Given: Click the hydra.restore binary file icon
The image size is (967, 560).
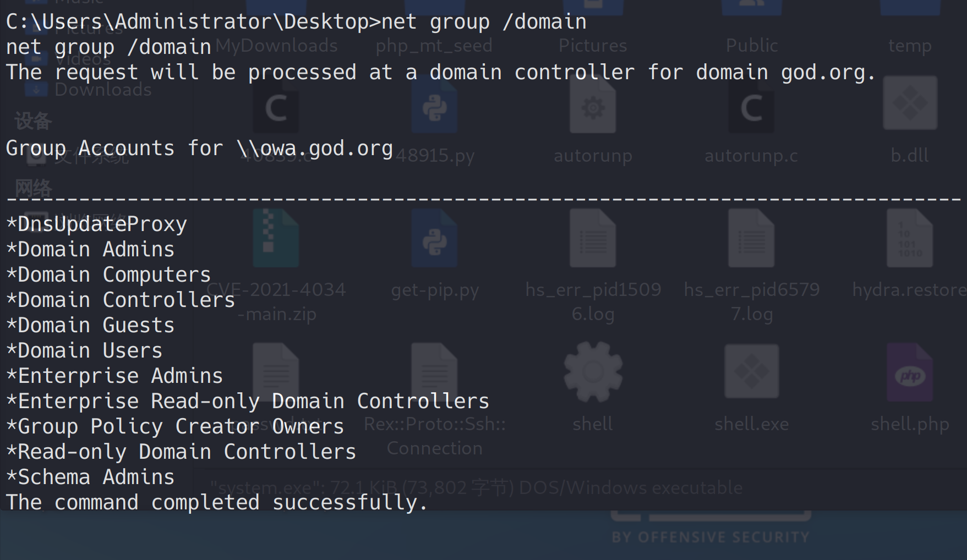Looking at the screenshot, I should (x=910, y=239).
